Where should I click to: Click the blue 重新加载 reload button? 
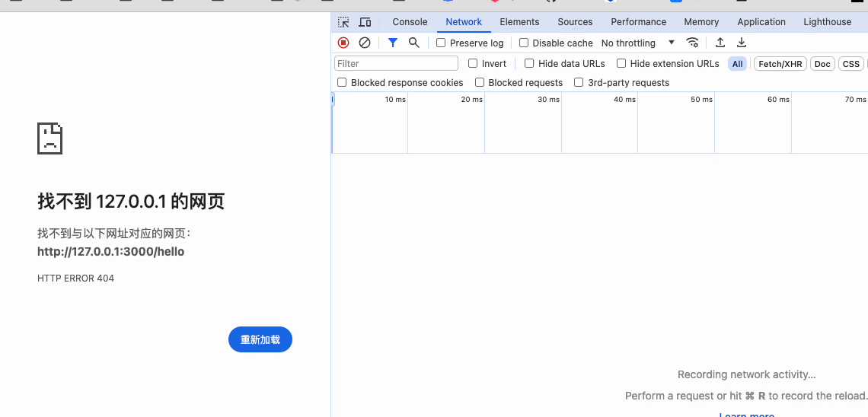[260, 339]
